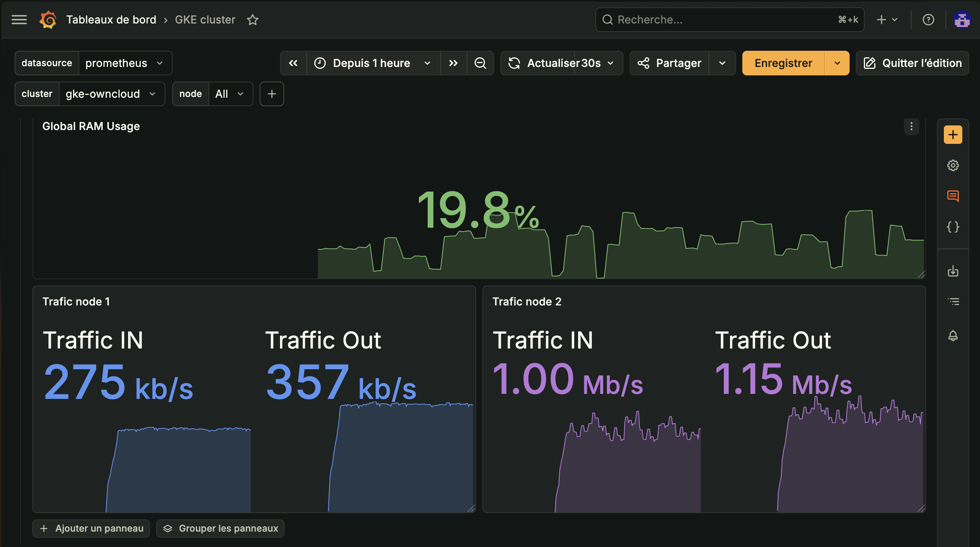The width and height of the screenshot is (980, 547).
Task: Click Grouper les panneaux
Action: 220,528
